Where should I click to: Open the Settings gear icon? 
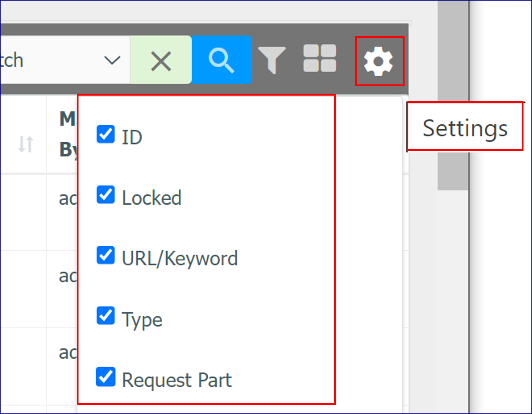pos(378,61)
